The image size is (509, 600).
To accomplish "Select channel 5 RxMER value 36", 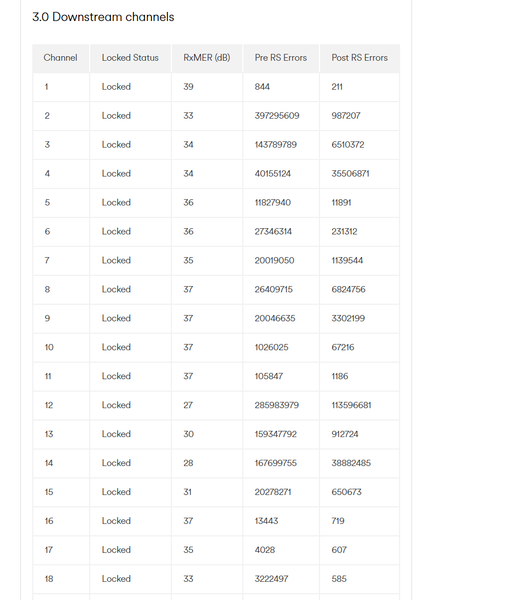I will (x=188, y=202).
